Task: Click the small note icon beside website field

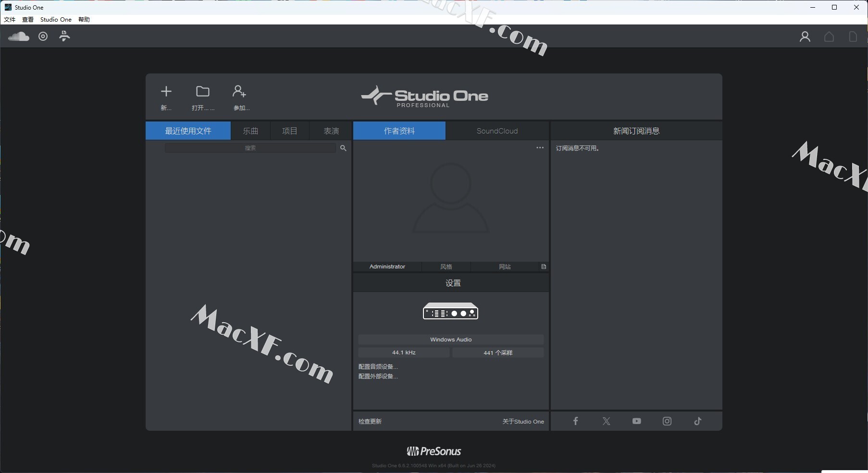Action: pos(544,267)
